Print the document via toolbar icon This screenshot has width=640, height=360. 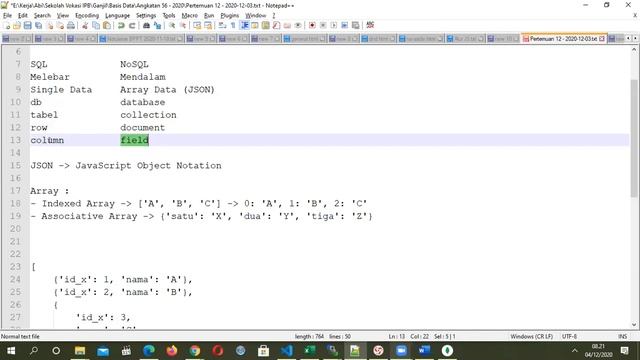click(71, 25)
